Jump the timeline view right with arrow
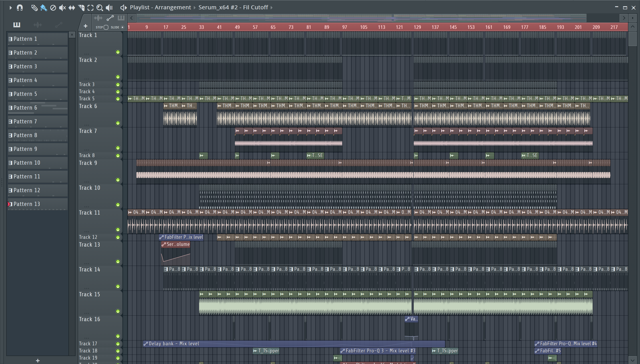 coord(624,18)
